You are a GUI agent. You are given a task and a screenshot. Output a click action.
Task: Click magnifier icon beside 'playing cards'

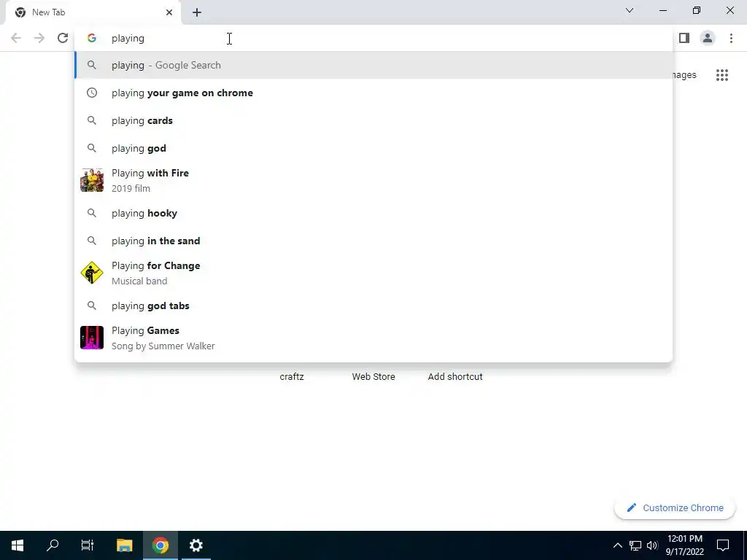click(92, 120)
